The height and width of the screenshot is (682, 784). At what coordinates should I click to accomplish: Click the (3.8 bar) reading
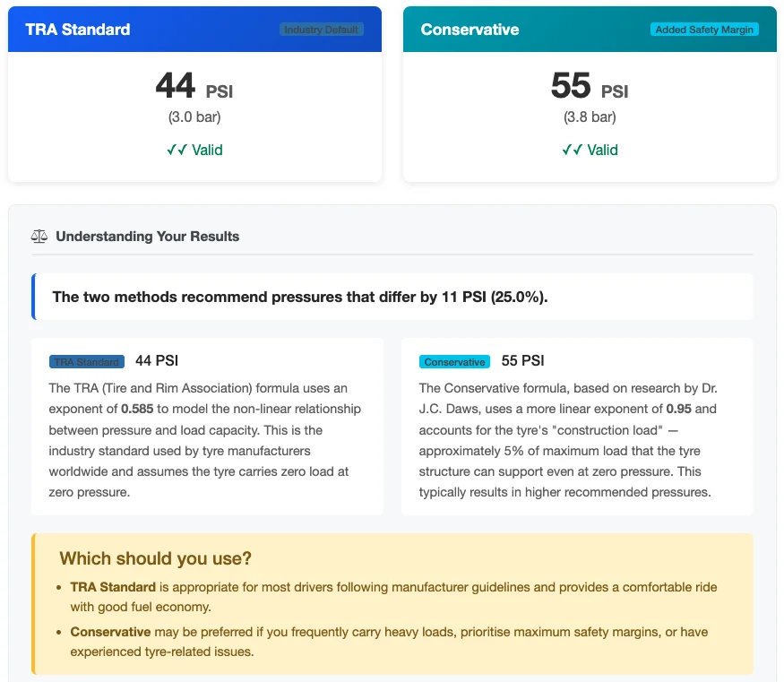click(590, 117)
